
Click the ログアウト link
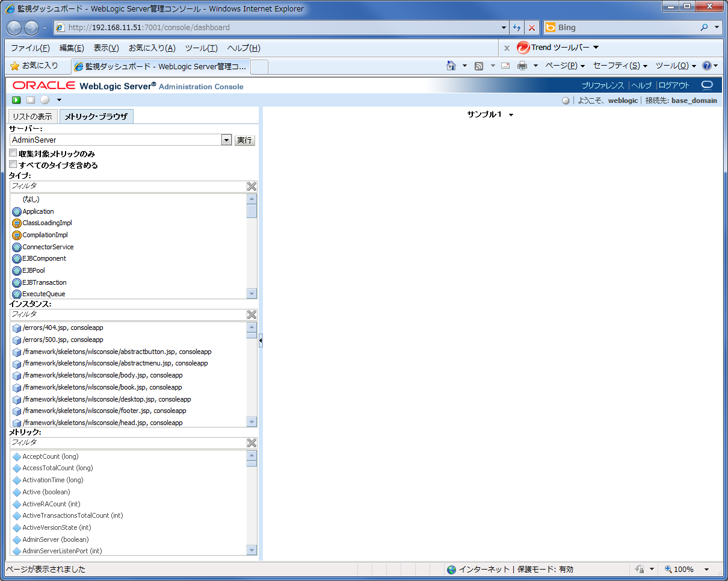pyautogui.click(x=674, y=85)
